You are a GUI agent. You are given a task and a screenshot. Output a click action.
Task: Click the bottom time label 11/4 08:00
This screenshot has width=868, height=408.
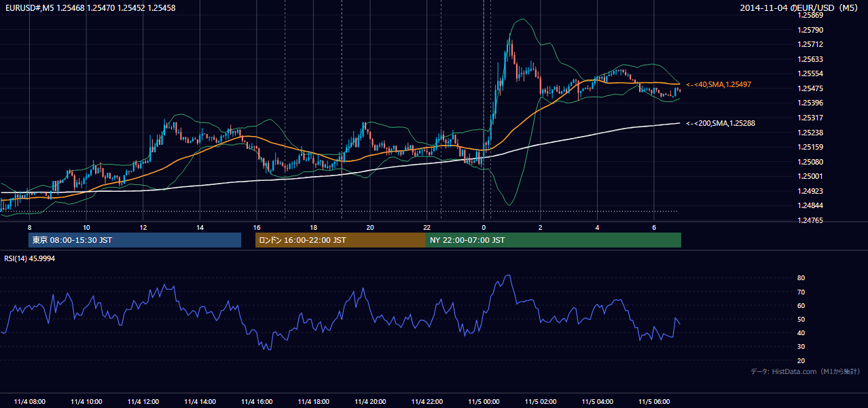(x=30, y=401)
